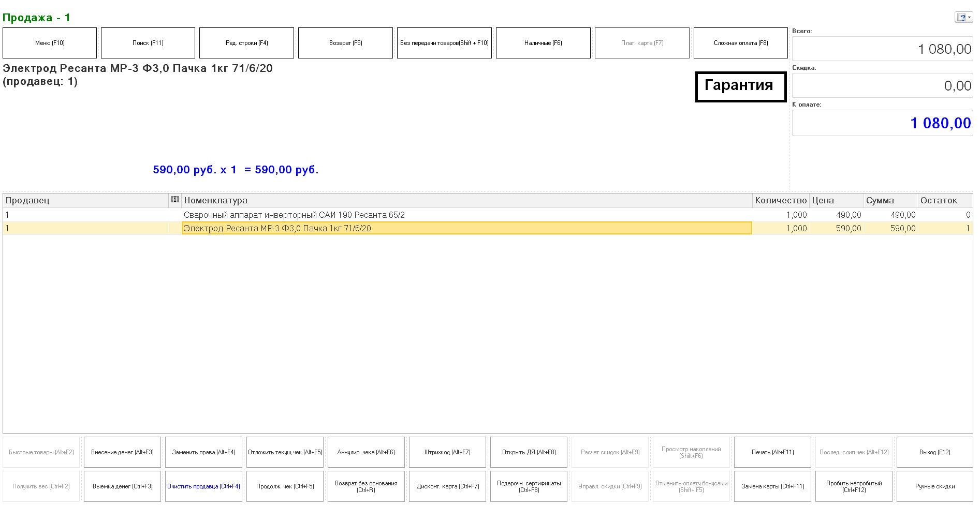980x506 pixels.
Task: Open Ручные скидки button
Action: point(934,486)
